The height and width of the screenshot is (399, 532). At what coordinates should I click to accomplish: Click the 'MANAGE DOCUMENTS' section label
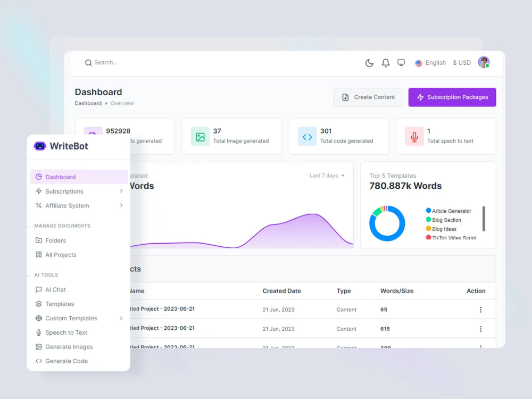[x=62, y=226]
